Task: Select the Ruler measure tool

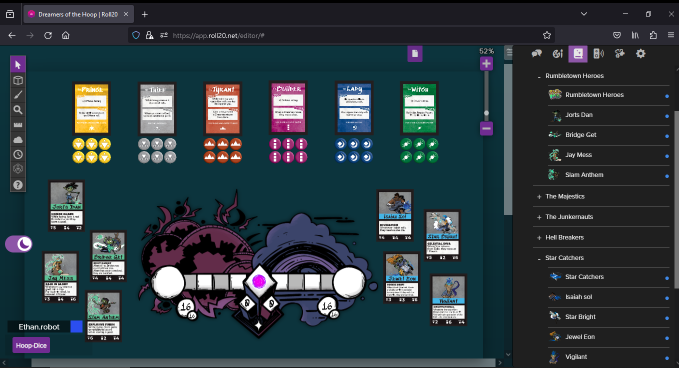Action: pyautogui.click(x=18, y=125)
